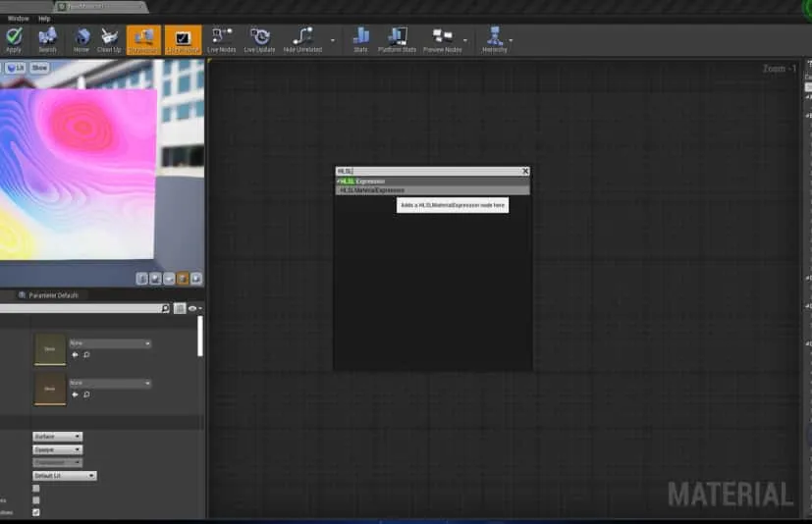Viewport: 812px width, 524px height.
Task: Enable the topmost unchecked checkbox in details
Action: point(36,488)
